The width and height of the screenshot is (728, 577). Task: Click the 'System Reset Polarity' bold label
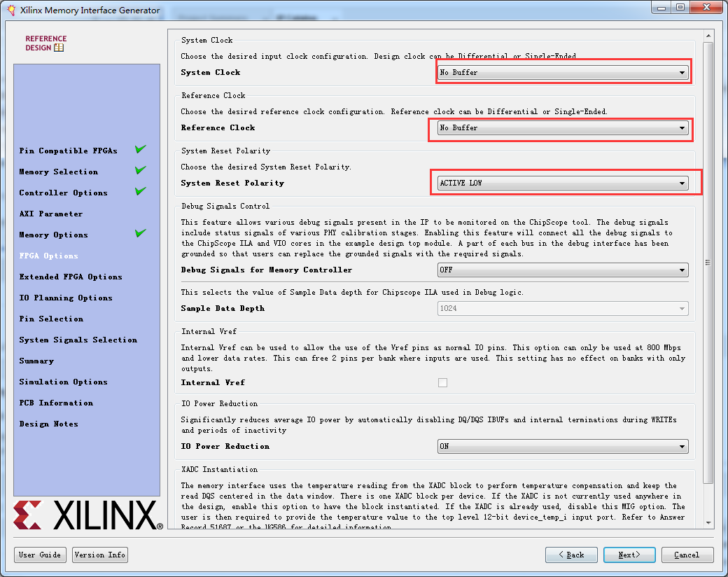[232, 183]
